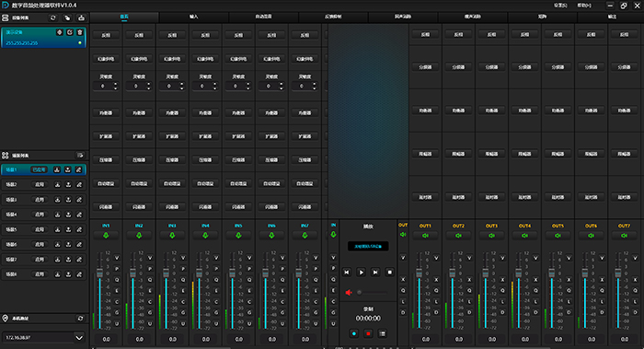The image size is (644, 349).
Task: Open the 帮助(H) help menu
Action: pos(584,6)
